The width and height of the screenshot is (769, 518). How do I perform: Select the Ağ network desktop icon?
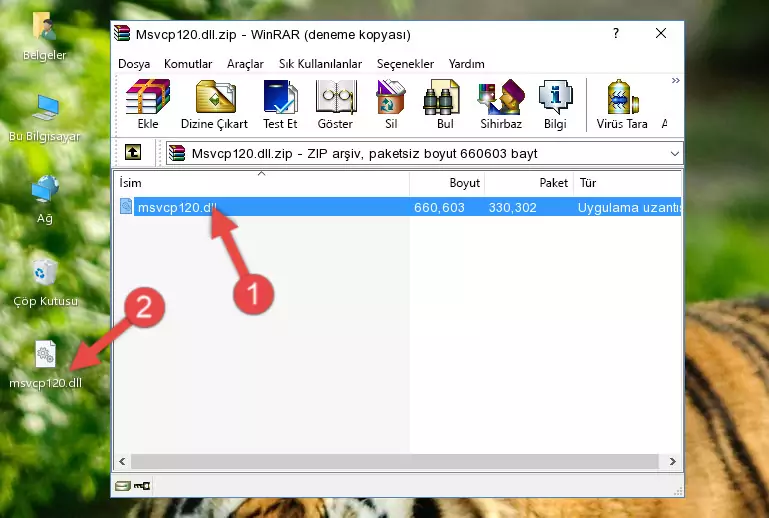click(x=45, y=200)
